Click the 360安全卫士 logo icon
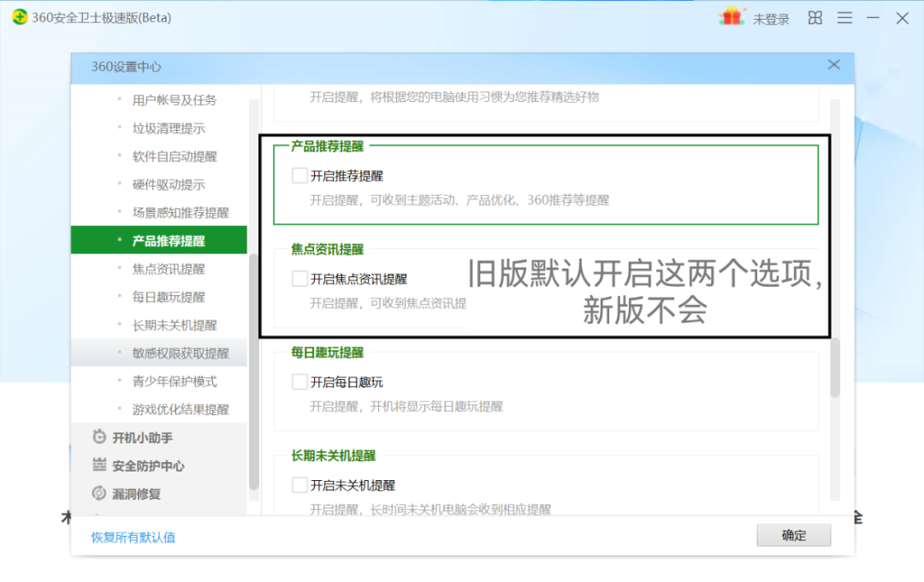 coord(19,17)
